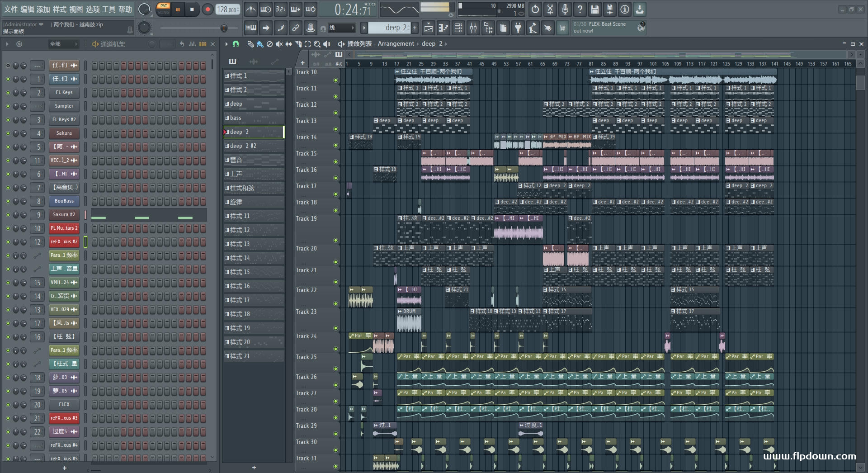The width and height of the screenshot is (868, 473).
Task: Select the magnet snap icon in playlist
Action: (x=236, y=44)
